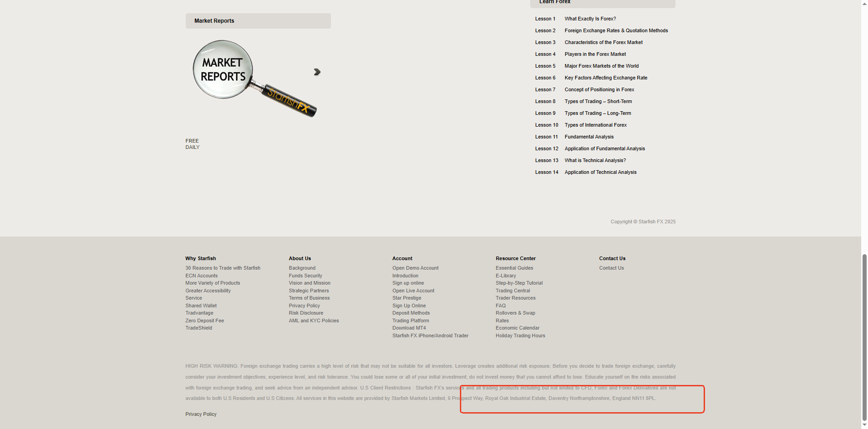Go to Holiday Trading Hours
Screen dimensions: 868x429
click(x=520, y=336)
